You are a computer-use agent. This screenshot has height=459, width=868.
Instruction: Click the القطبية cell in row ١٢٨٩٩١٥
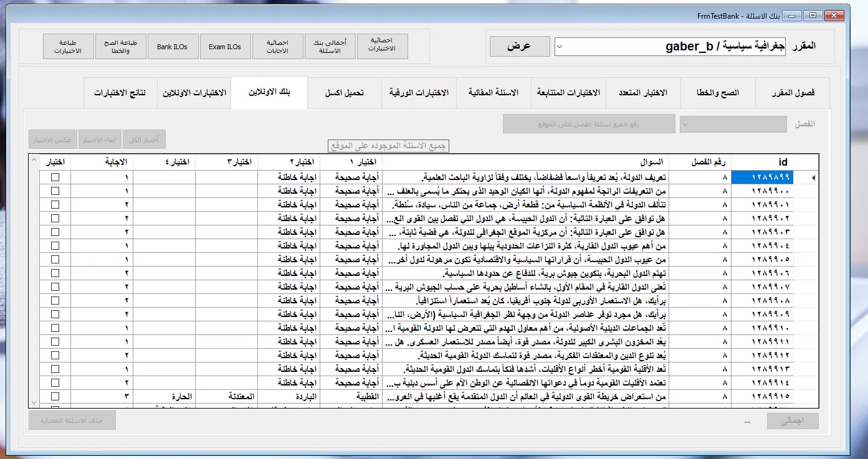pyautogui.click(x=350, y=397)
